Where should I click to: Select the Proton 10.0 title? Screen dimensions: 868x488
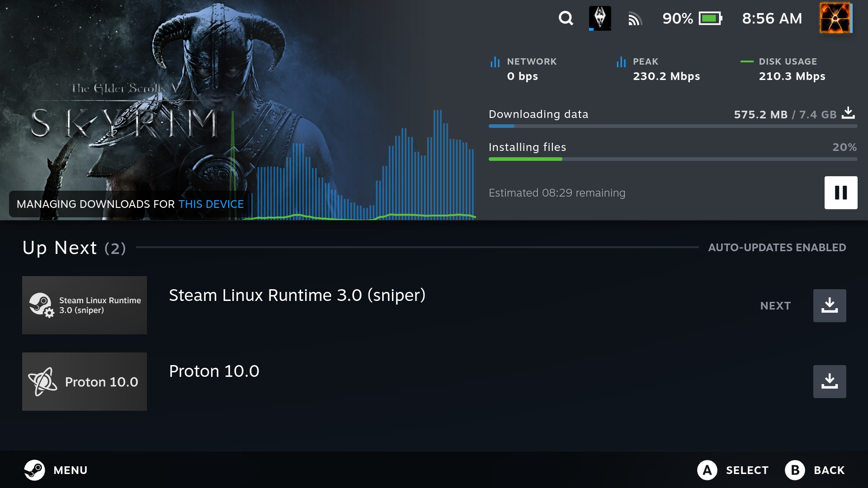214,371
